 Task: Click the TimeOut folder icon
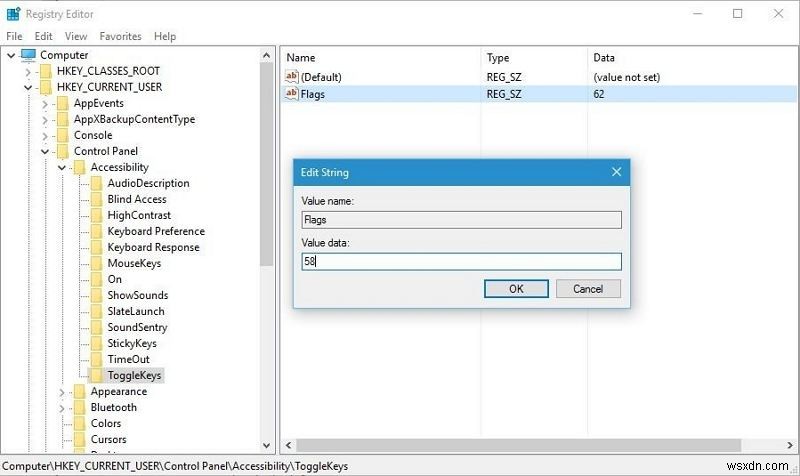96,360
